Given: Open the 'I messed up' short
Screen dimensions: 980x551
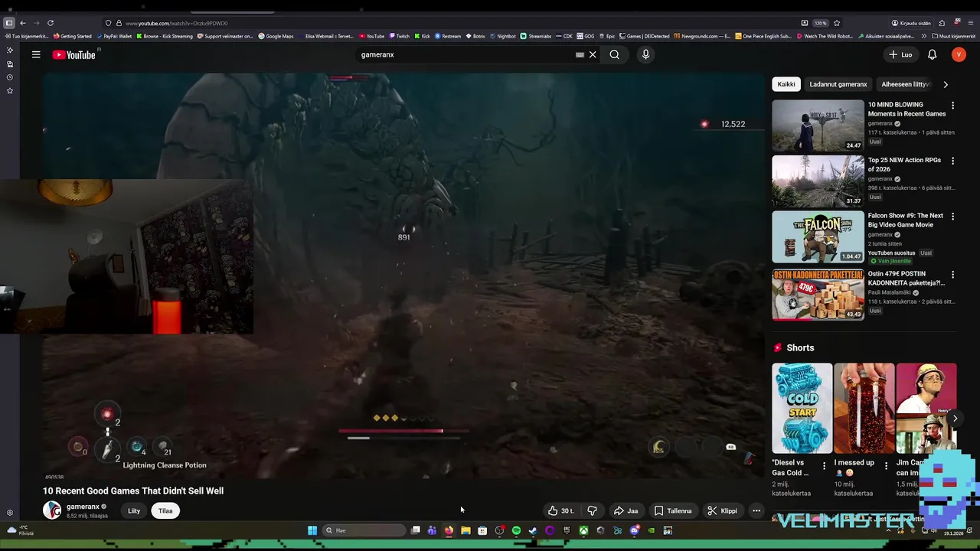Looking at the screenshot, I should pos(864,408).
